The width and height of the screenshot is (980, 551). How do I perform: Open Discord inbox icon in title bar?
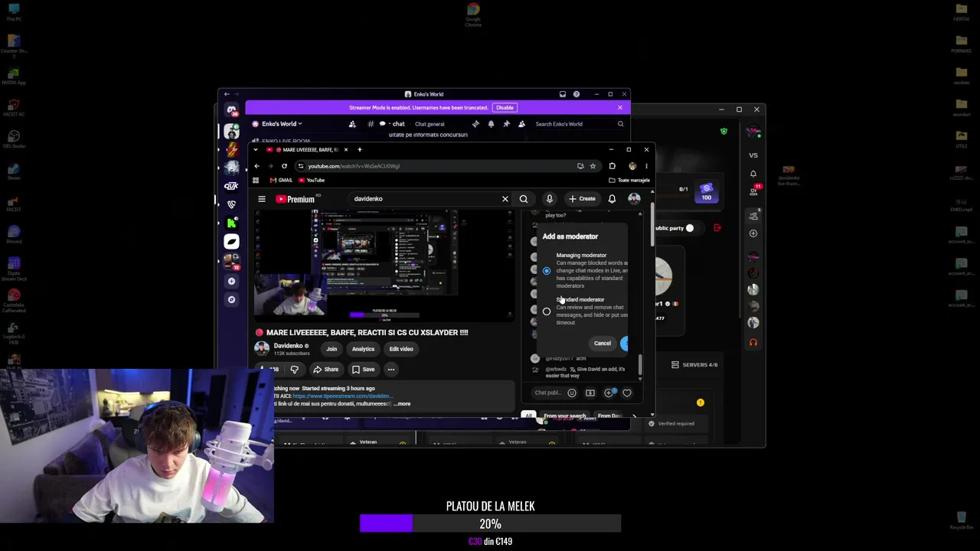pos(563,94)
